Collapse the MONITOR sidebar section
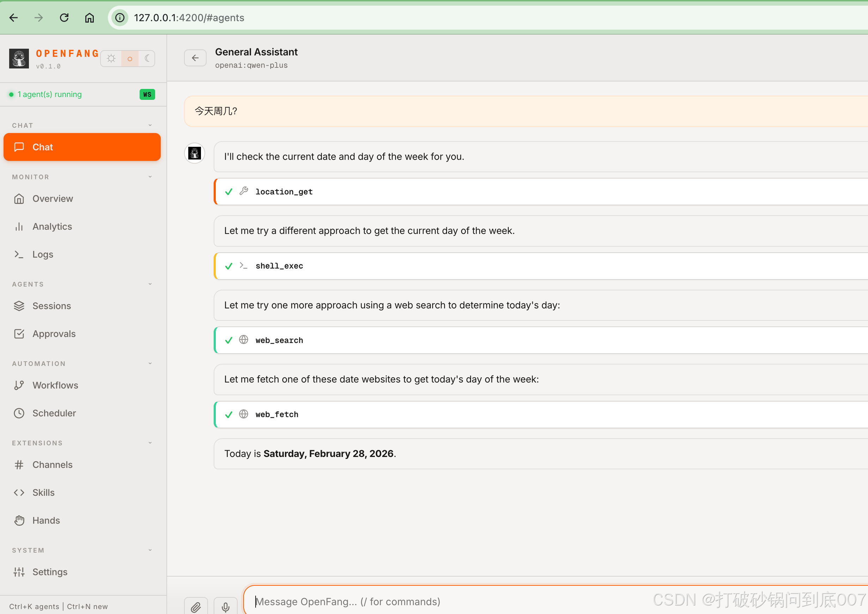Screen dimensions: 868x614 (150, 177)
